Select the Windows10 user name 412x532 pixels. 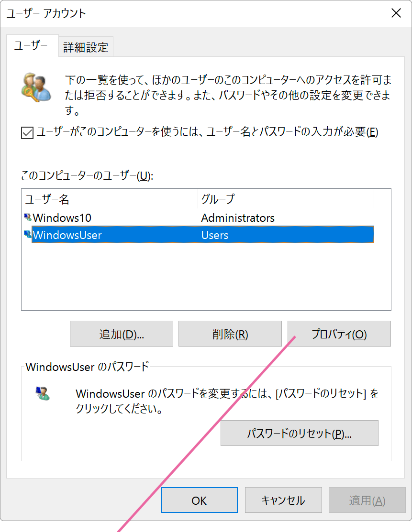[62, 218]
